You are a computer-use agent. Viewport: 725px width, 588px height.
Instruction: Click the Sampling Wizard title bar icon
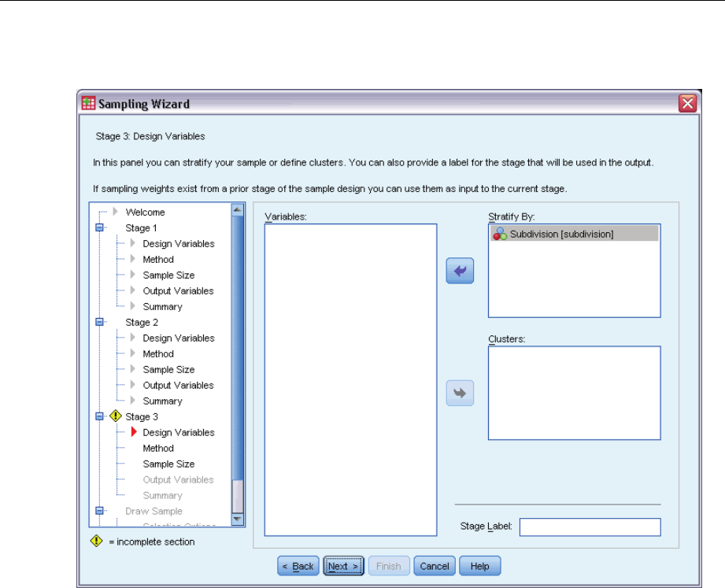click(88, 103)
